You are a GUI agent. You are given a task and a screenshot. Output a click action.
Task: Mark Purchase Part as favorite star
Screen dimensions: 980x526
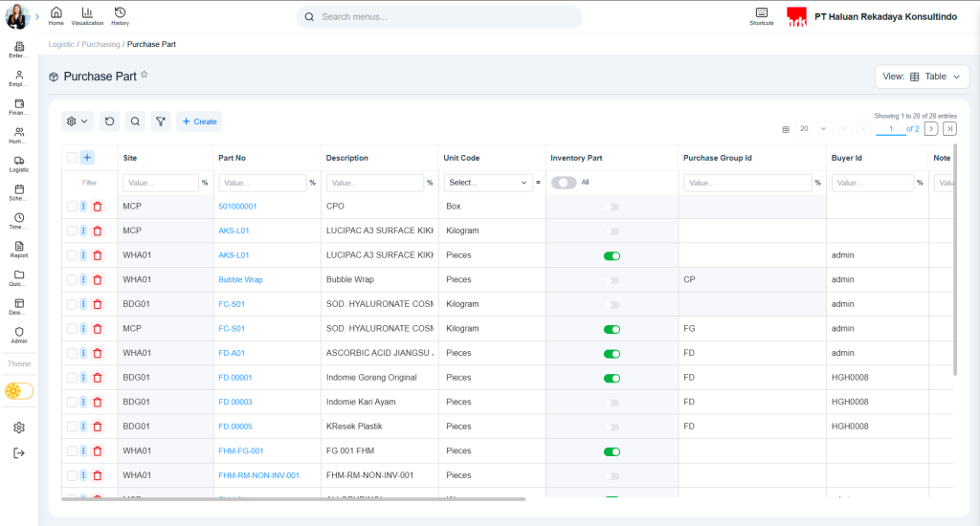click(145, 75)
